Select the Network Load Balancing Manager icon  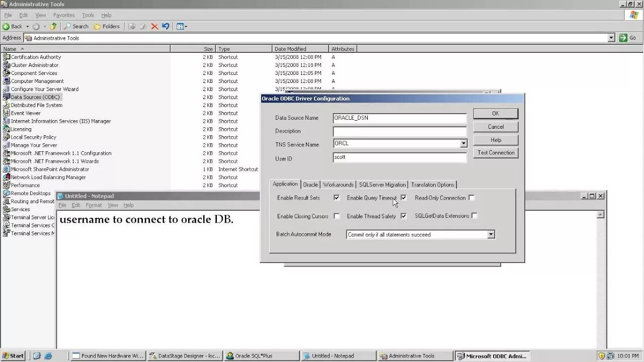coord(7,177)
